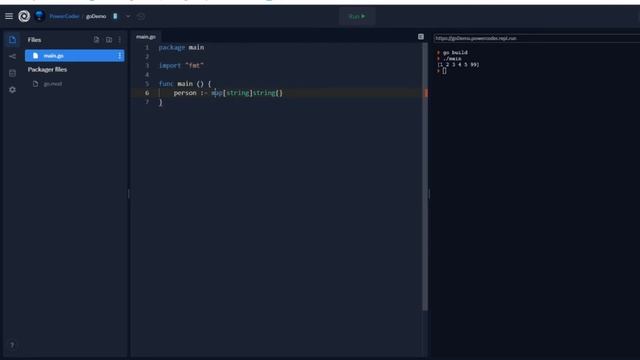The width and height of the screenshot is (640, 360).
Task: Click the blue icon beside goDemo
Action: click(115, 16)
